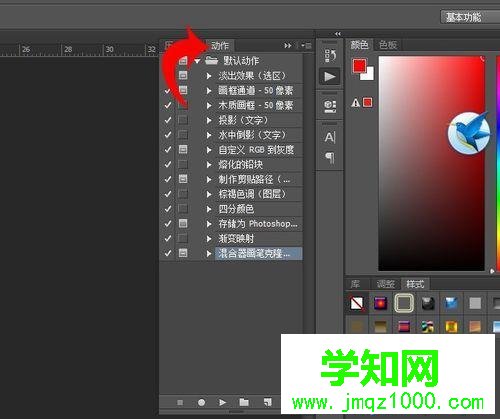Image resolution: width=500 pixels, height=419 pixels.
Task: Collapse panels with the double-arrow icon
Action: 338,34
